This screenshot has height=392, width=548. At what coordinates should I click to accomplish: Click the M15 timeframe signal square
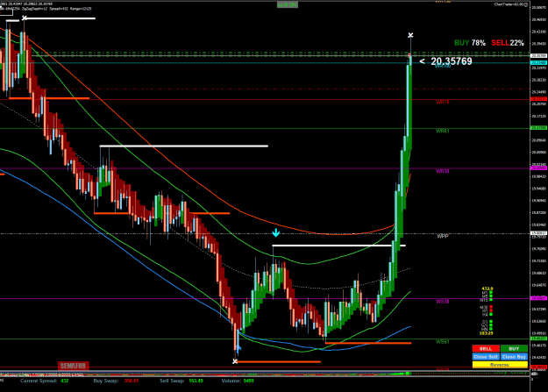pyautogui.click(x=491, y=300)
